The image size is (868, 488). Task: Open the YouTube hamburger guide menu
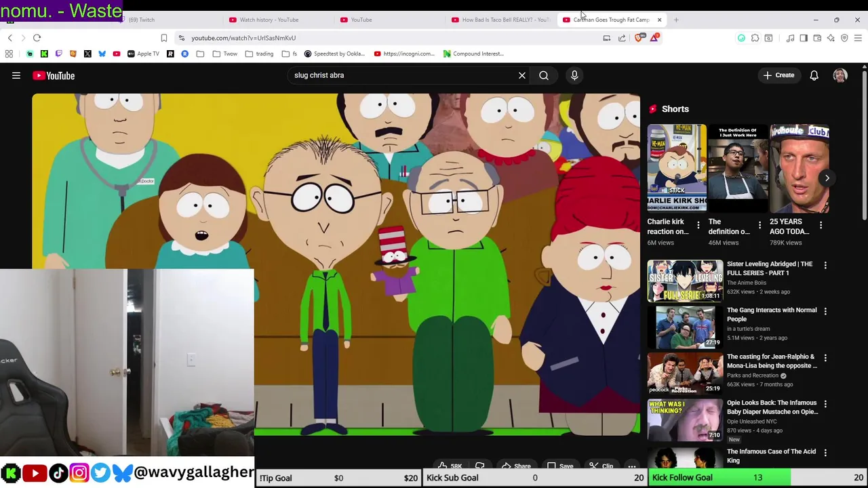16,76
